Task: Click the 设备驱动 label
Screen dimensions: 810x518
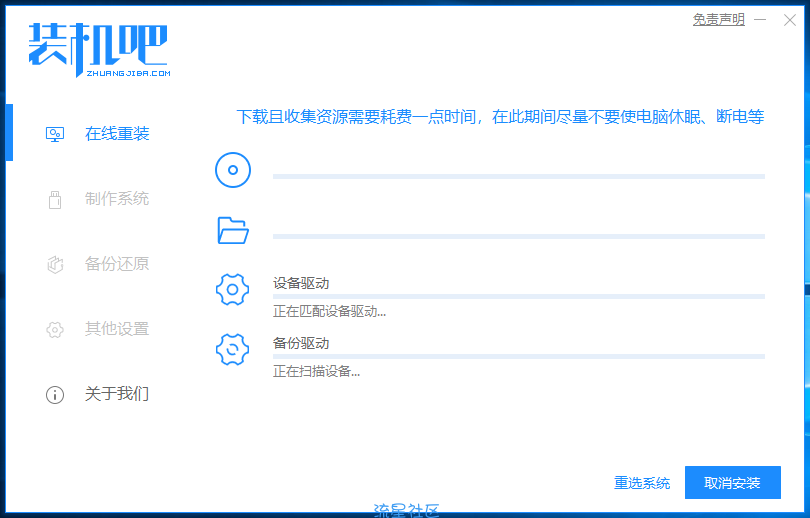Action: (x=301, y=283)
